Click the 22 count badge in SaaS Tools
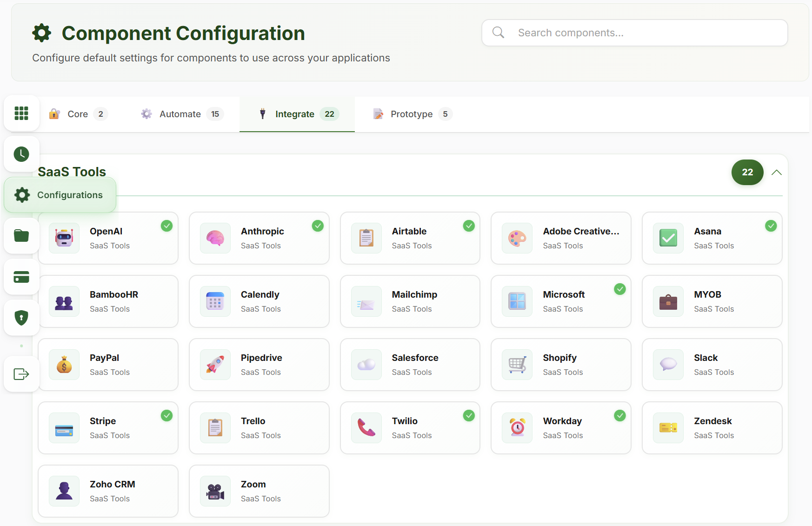 [x=747, y=172]
